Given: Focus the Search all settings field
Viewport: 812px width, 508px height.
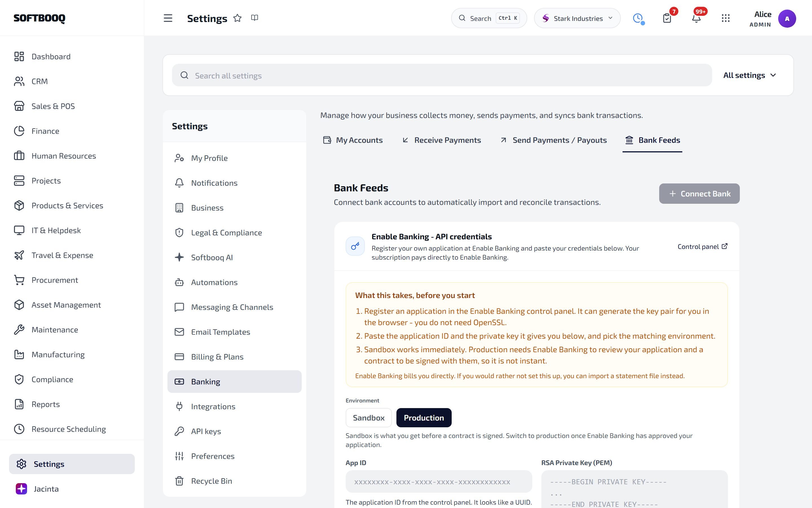Looking at the screenshot, I should [x=442, y=75].
